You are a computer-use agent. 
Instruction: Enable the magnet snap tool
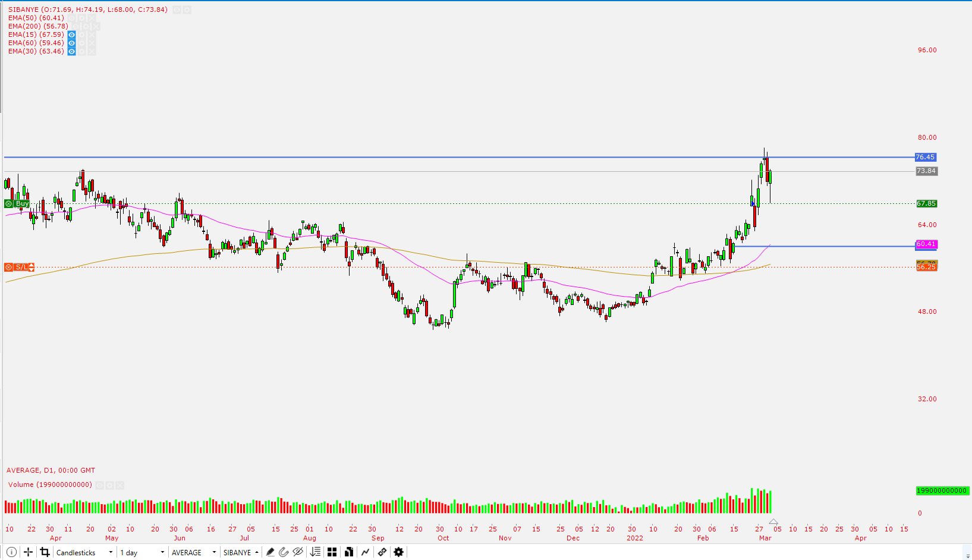[x=284, y=552]
